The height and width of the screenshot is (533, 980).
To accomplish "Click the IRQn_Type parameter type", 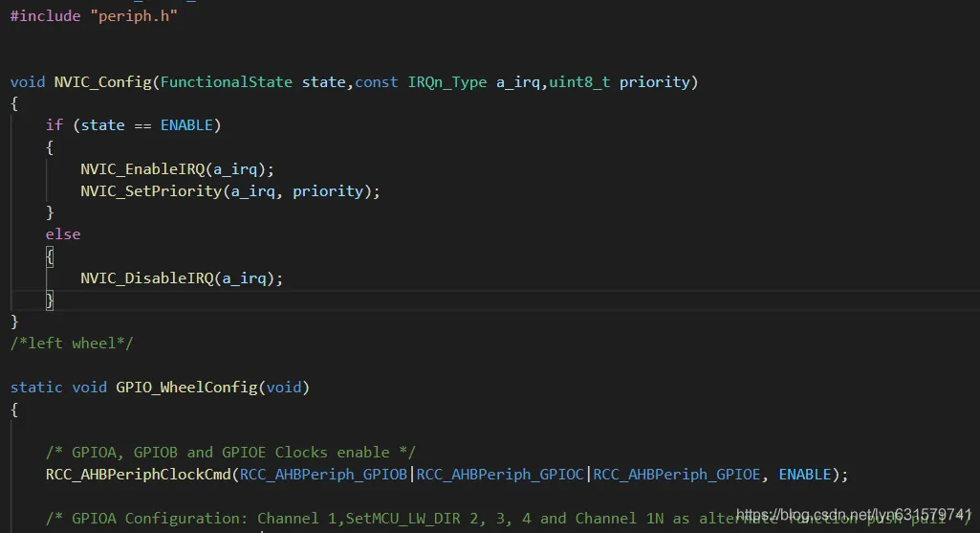I will coord(446,82).
